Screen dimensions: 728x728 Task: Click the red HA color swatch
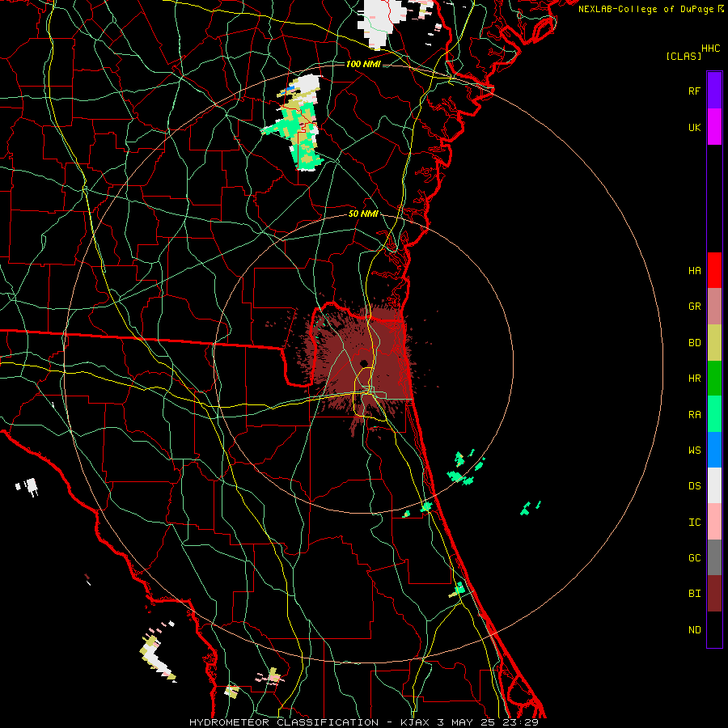714,270
